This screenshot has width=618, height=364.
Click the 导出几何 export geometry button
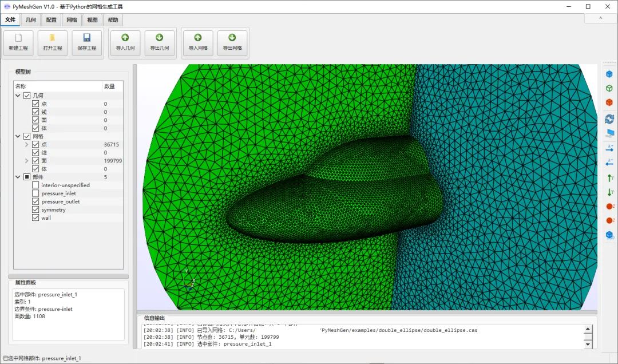tap(159, 43)
